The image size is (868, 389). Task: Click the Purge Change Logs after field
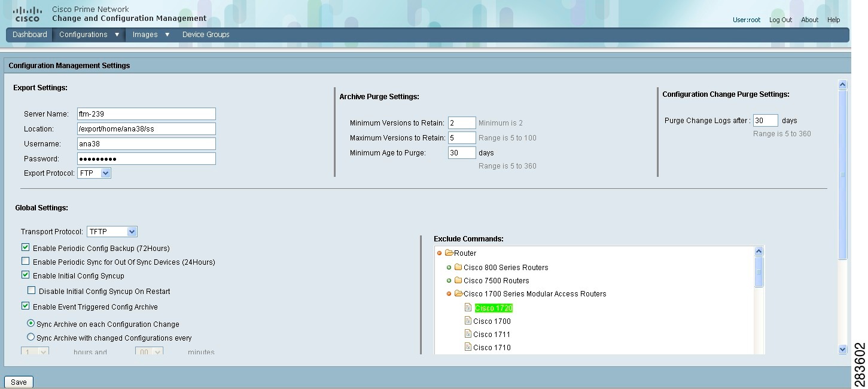pyautogui.click(x=765, y=120)
